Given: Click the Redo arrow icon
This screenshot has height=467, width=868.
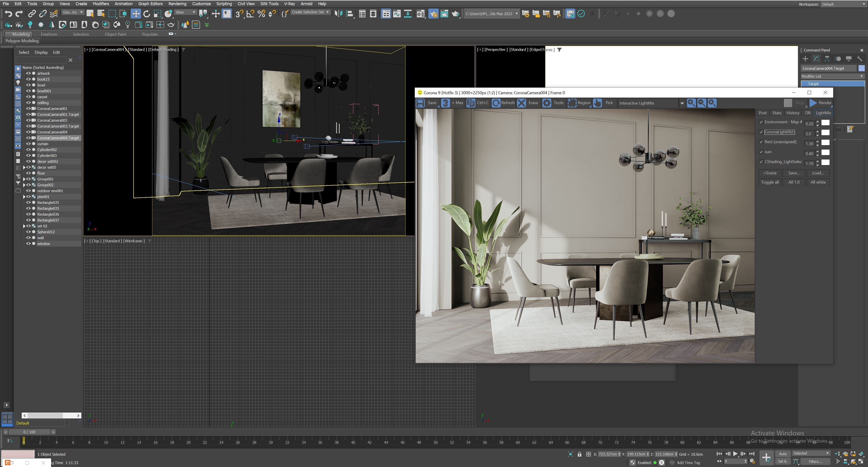Looking at the screenshot, I should [19, 14].
